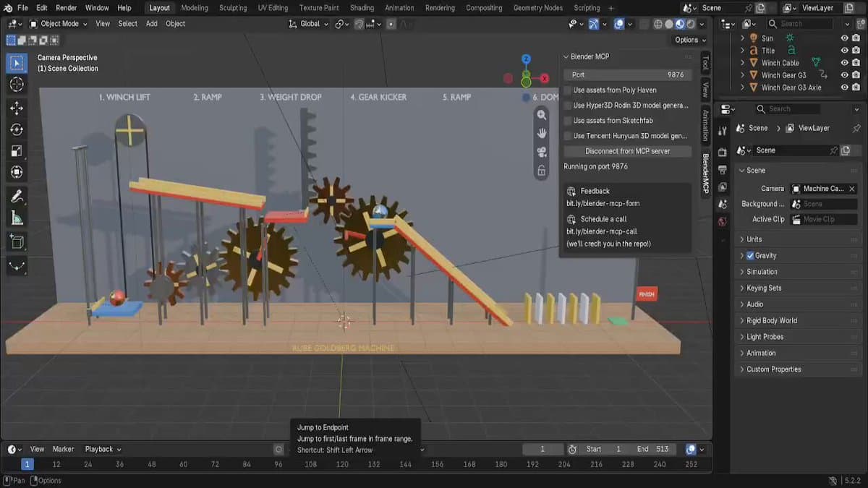Open the Tool properties tab icon
The image size is (868, 488).
click(723, 131)
